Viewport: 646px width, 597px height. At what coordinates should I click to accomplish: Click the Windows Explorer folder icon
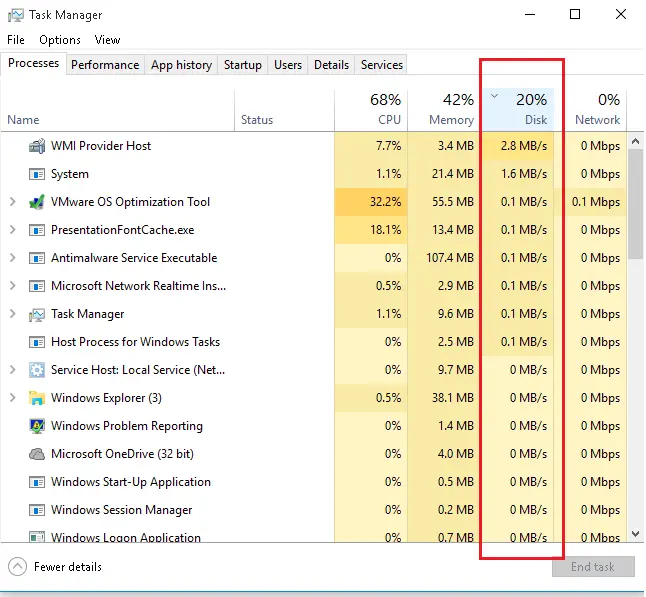tap(37, 398)
